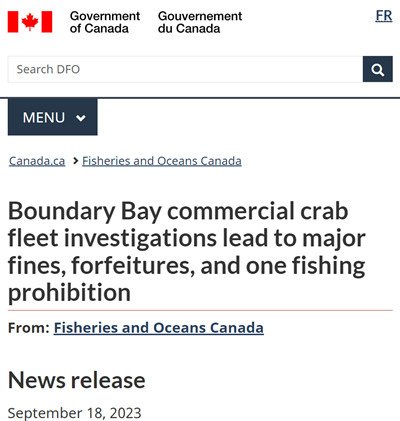Click the Canadian flag logo

pos(30,22)
